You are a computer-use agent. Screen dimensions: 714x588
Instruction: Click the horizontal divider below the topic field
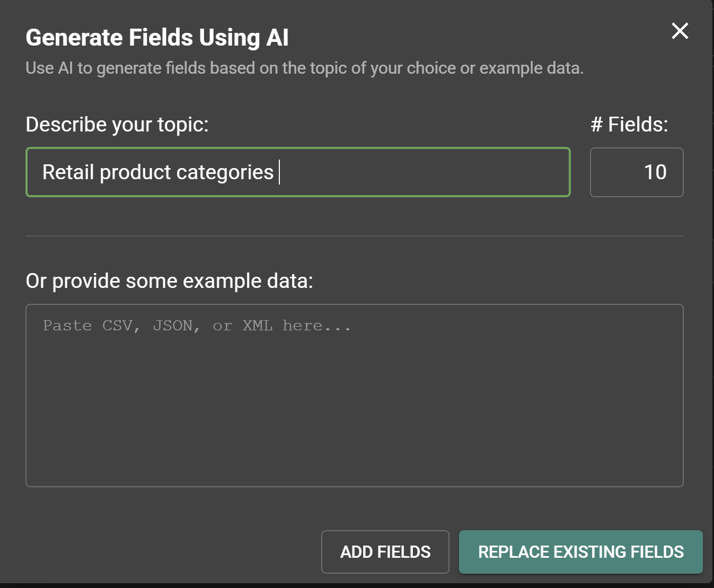[x=354, y=235]
